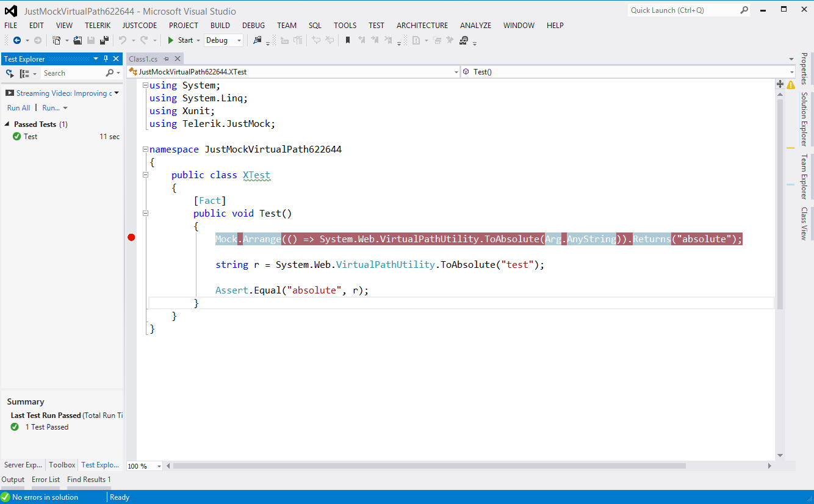Click the agent icon at toolbar end

click(x=464, y=40)
